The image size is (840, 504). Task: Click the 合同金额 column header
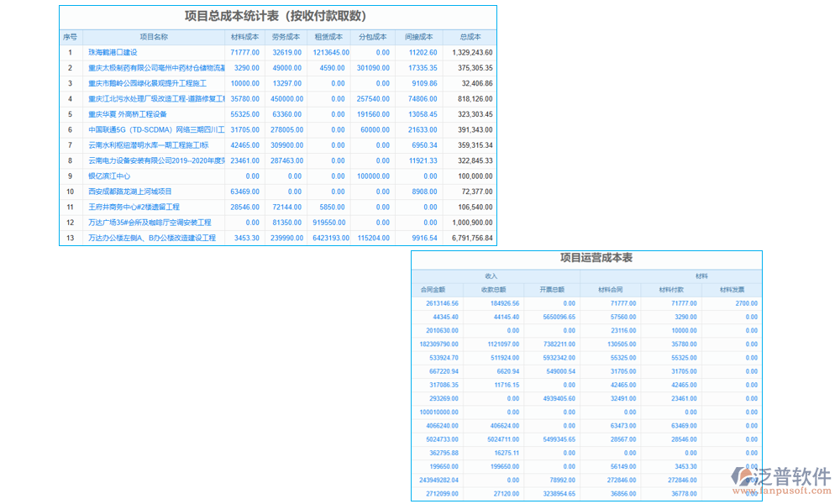434,290
